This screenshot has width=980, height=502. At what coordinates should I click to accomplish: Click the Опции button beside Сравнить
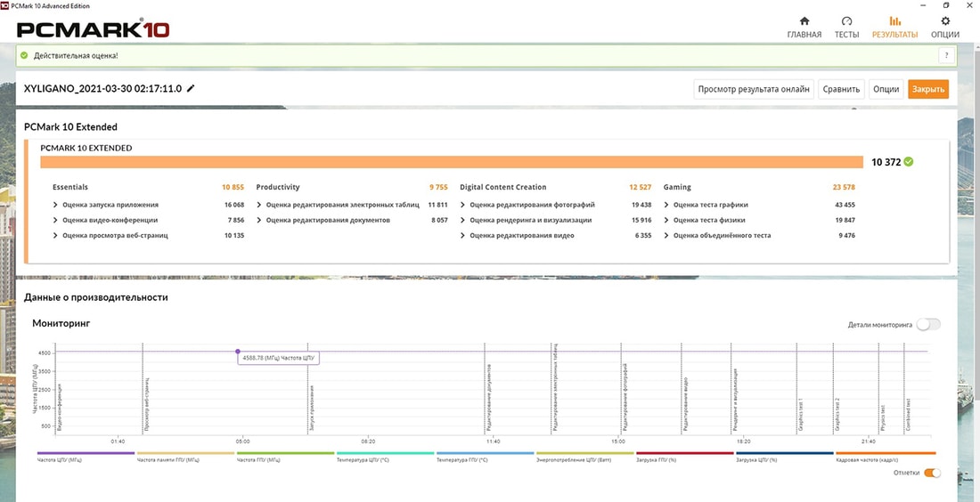tap(886, 89)
